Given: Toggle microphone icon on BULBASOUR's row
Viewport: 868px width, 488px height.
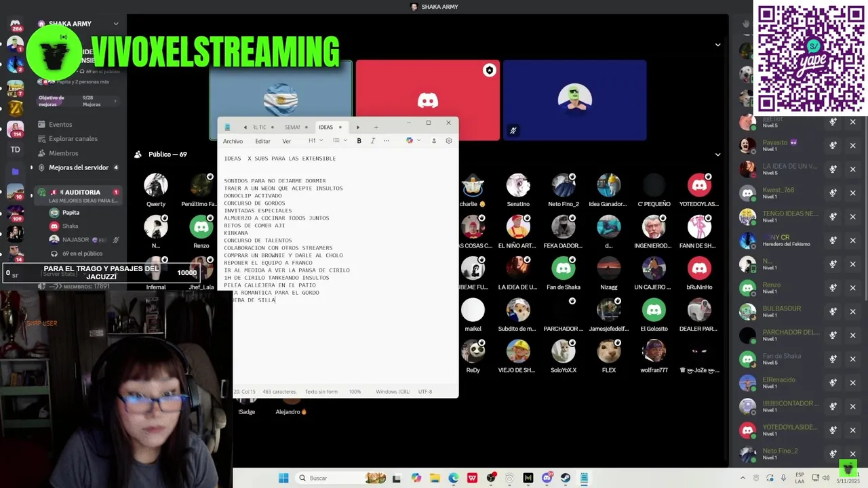Looking at the screenshot, I should pos(833,312).
